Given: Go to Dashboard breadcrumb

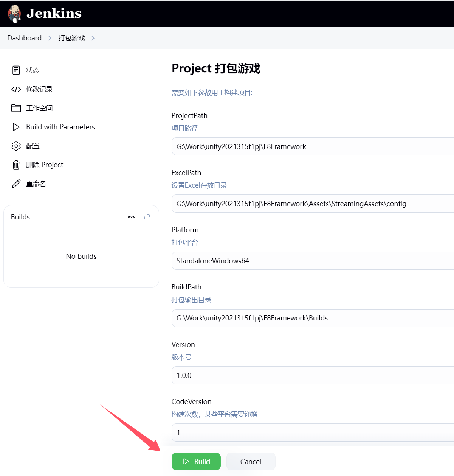Looking at the screenshot, I should (25, 38).
